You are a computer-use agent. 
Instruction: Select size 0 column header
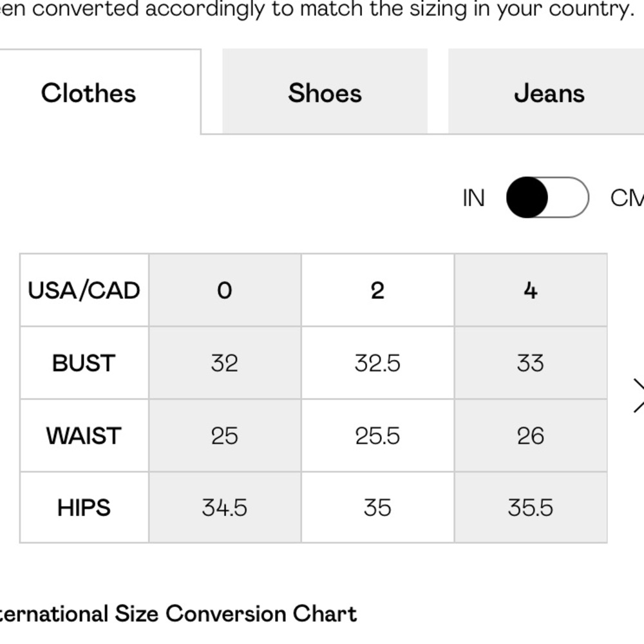225,290
